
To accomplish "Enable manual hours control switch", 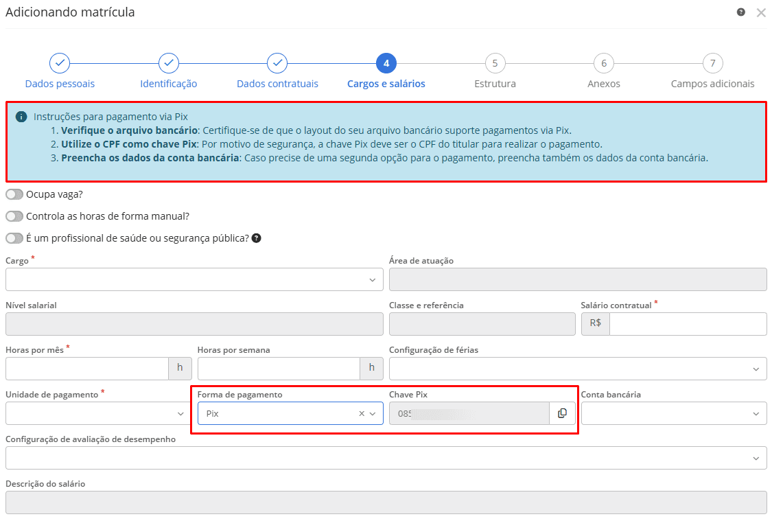I will pos(14,216).
